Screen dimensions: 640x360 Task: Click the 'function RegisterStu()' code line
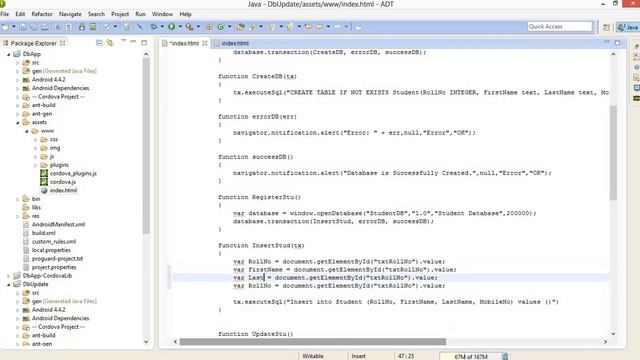pyautogui.click(x=259, y=197)
